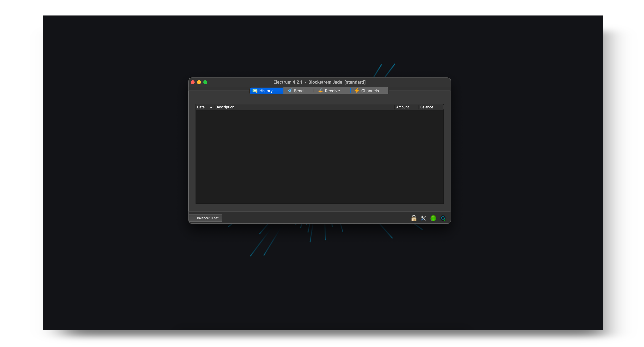Toggle sort arrow next to Date
The height and width of the screenshot is (347, 644).
point(211,107)
